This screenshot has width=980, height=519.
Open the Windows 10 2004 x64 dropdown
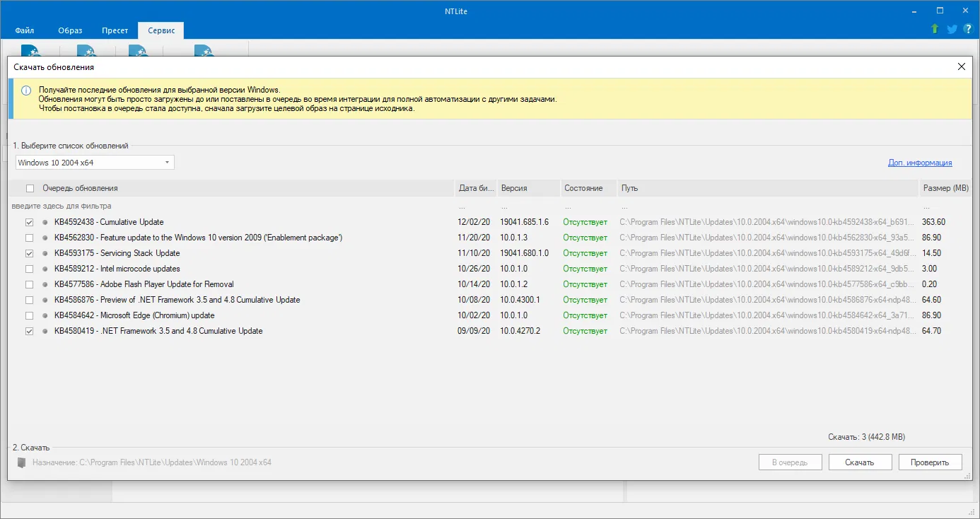pyautogui.click(x=95, y=163)
